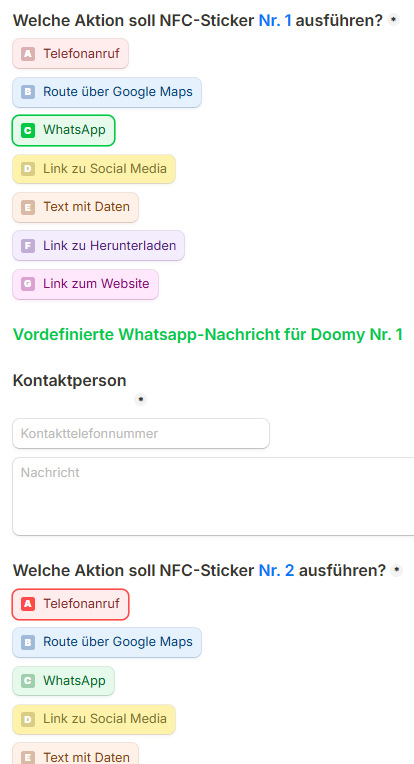Image resolution: width=414 pixels, height=764 pixels.
Task: Choose Link zum Website option
Action: coord(85,284)
